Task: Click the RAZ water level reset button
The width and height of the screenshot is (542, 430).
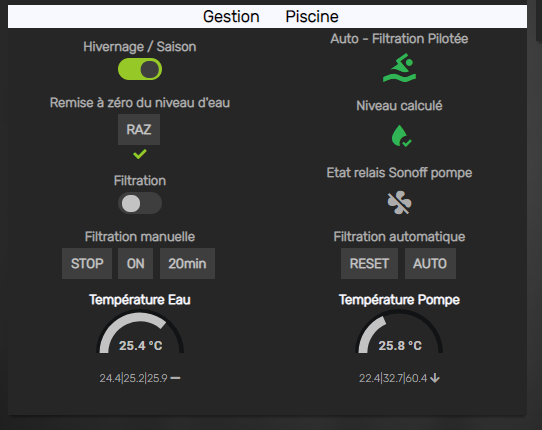Action: coord(139,130)
